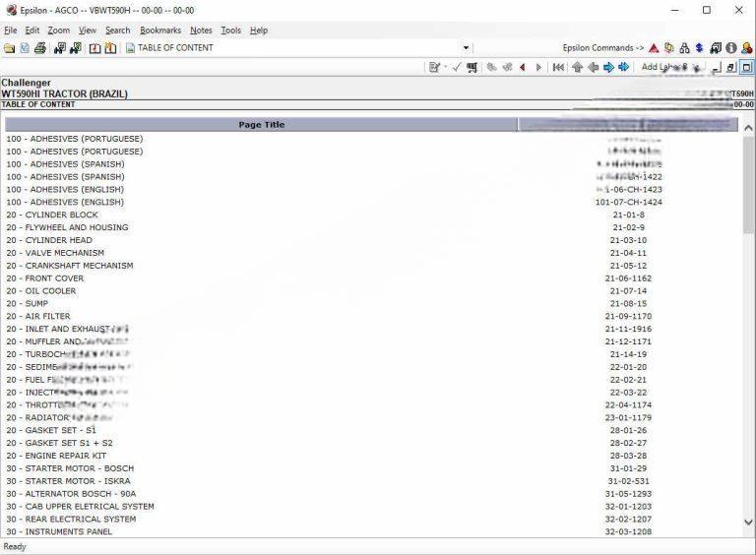Click the gray left arrow back icon
The image size is (756, 555).
pyautogui.click(x=593, y=68)
